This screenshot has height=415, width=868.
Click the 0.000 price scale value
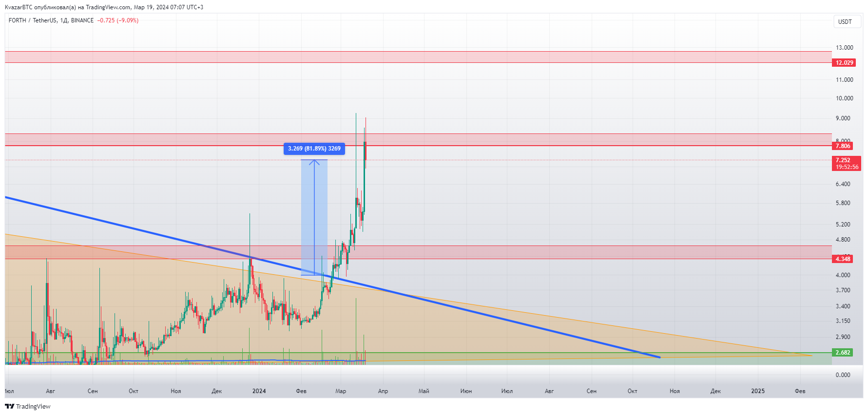click(x=843, y=375)
